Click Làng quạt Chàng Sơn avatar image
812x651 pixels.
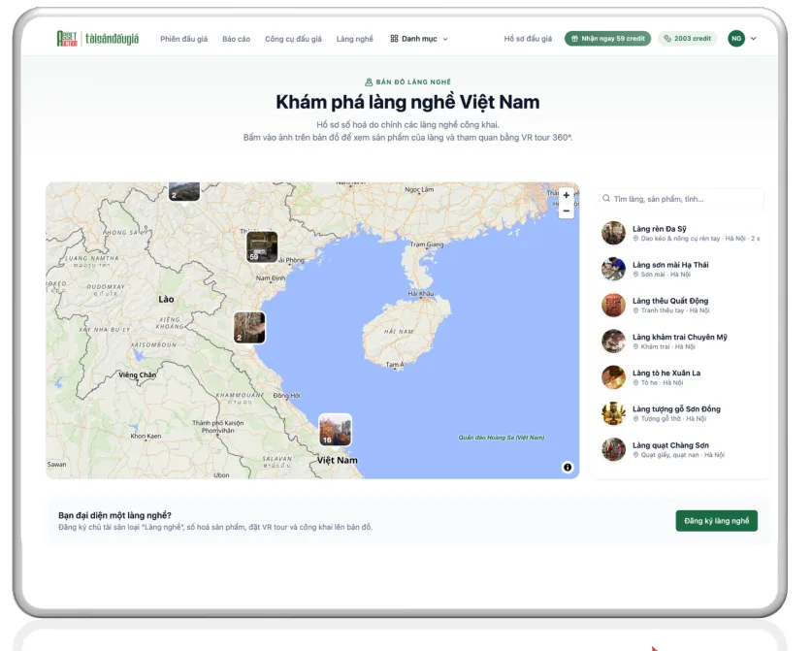coord(614,449)
